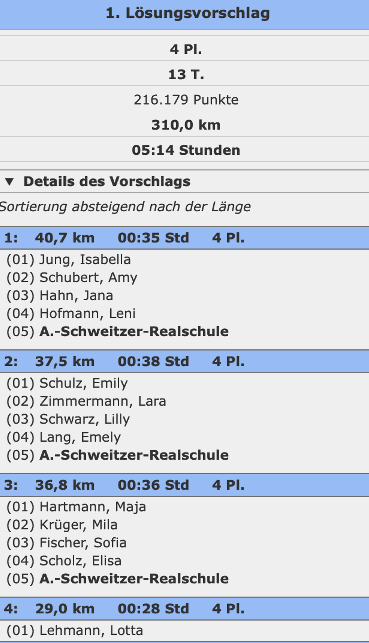Select tour 1 header with 40,7 km
This screenshot has width=369, height=643.
184,238
